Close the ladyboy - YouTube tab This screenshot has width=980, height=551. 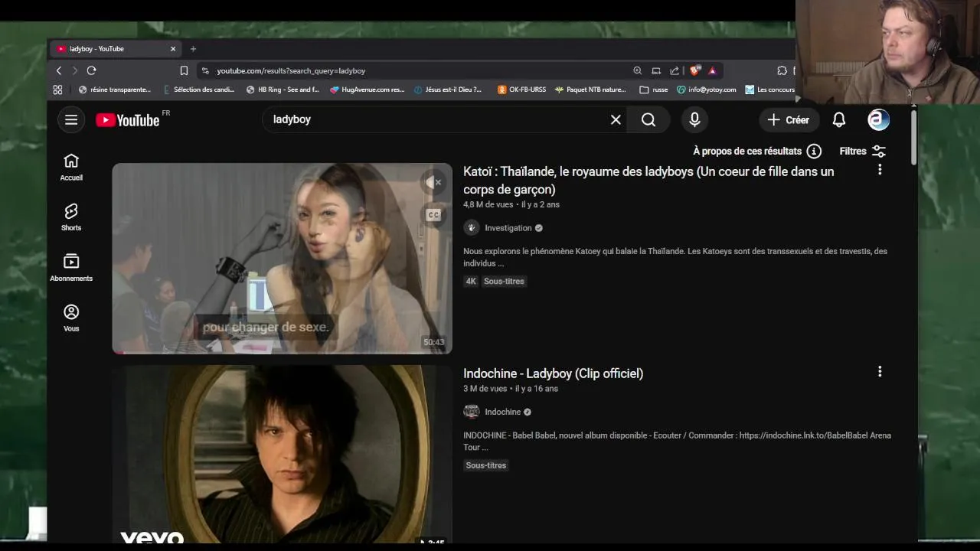[173, 49]
